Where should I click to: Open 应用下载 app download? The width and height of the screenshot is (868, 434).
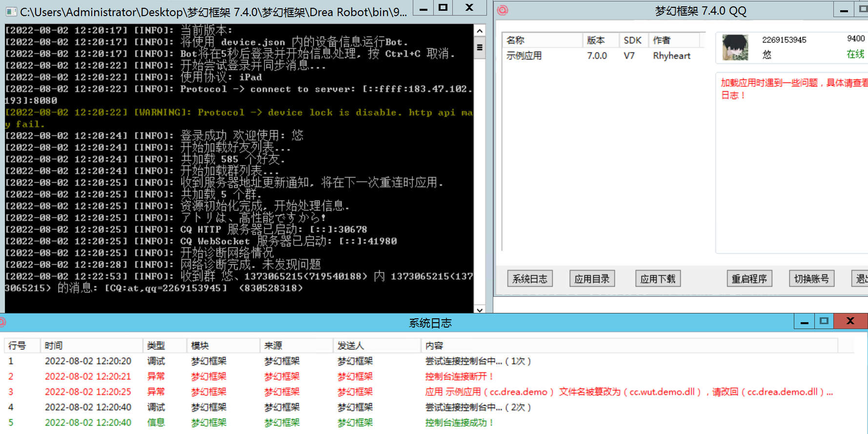[658, 279]
